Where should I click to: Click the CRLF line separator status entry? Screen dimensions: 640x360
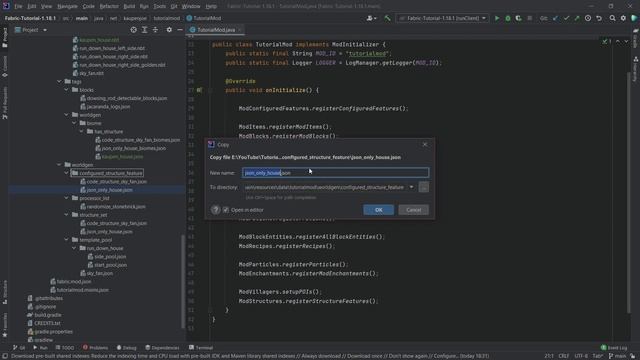(x=564, y=356)
